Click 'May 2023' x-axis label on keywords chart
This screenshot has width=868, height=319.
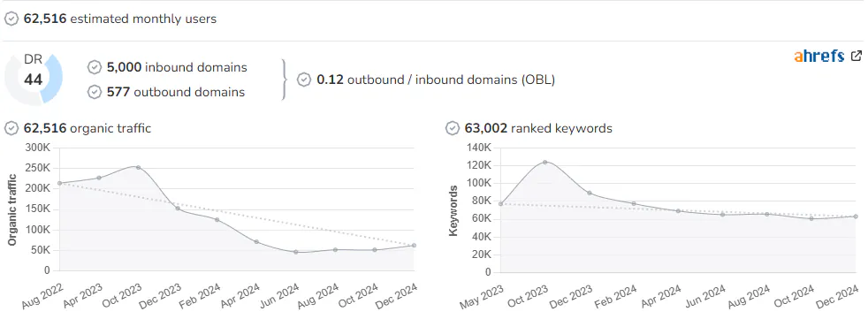483,296
